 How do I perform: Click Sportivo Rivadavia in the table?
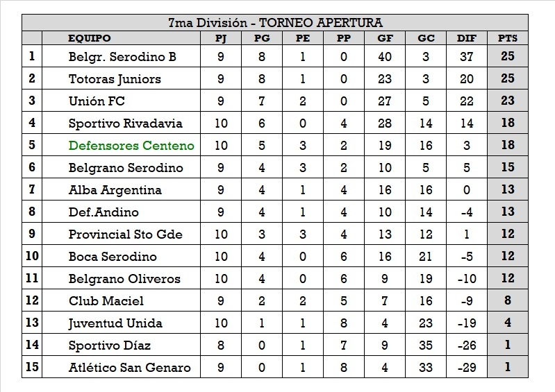[125, 123]
